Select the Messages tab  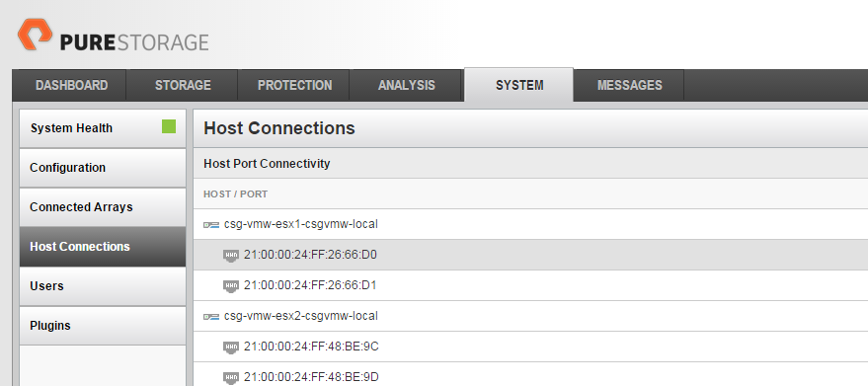tap(629, 85)
